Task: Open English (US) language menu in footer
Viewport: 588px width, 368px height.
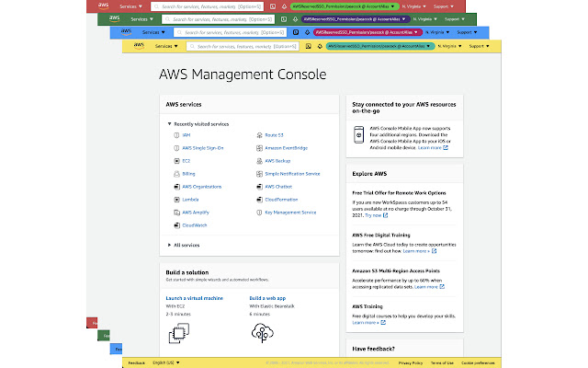Action: [166, 362]
